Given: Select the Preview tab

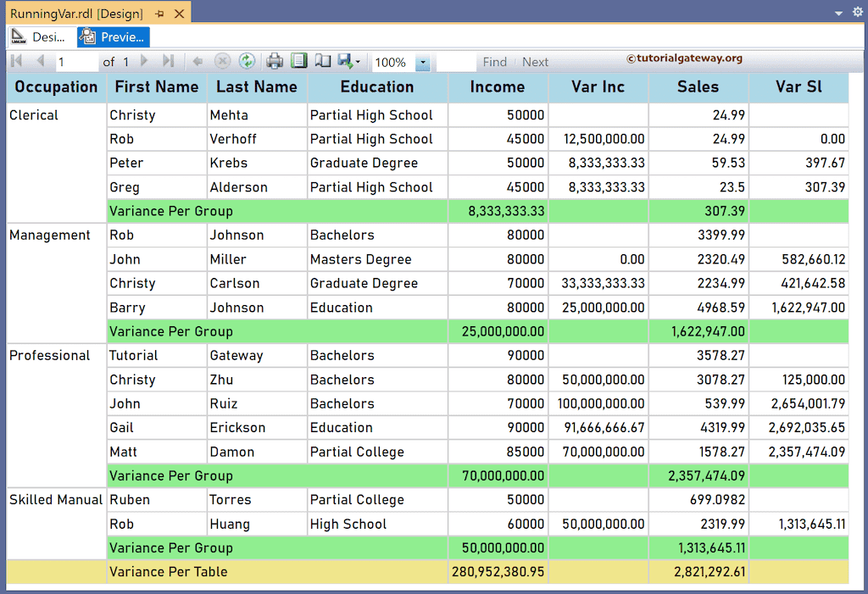Looking at the screenshot, I should 112,36.
